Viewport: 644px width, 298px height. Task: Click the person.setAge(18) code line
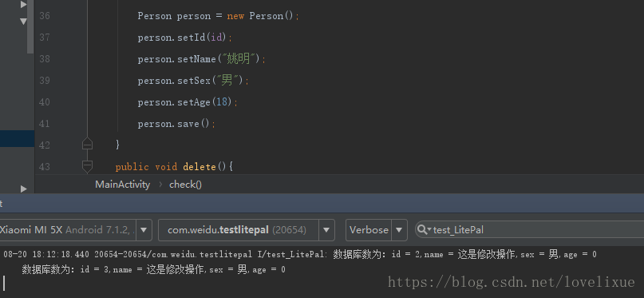pos(188,102)
